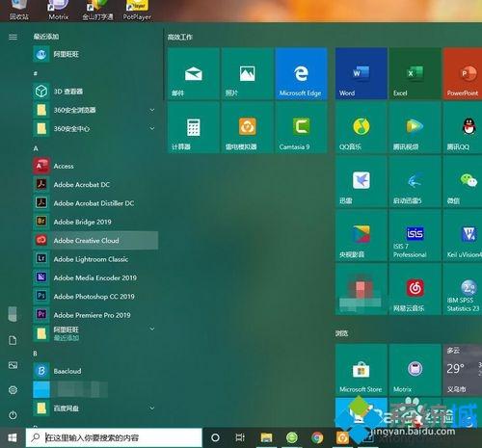Expand the 百度网盘 folder

point(95,408)
